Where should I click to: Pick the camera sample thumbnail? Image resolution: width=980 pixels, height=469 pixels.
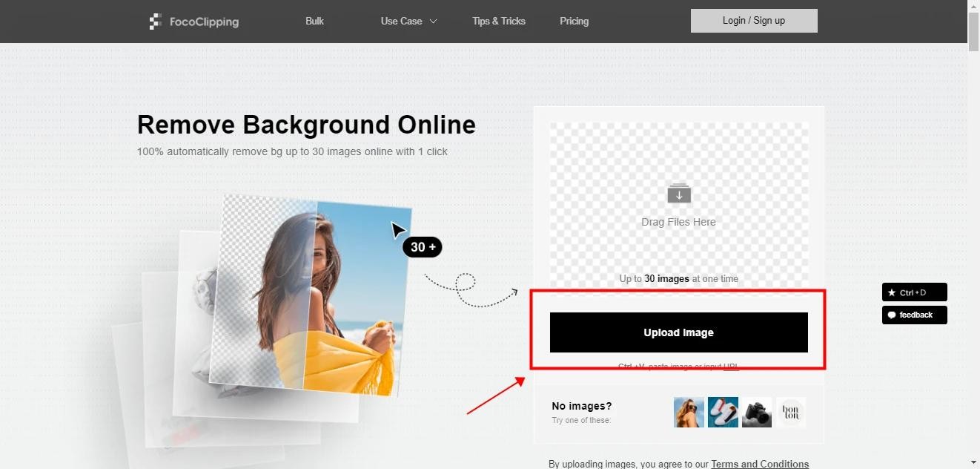pos(757,413)
